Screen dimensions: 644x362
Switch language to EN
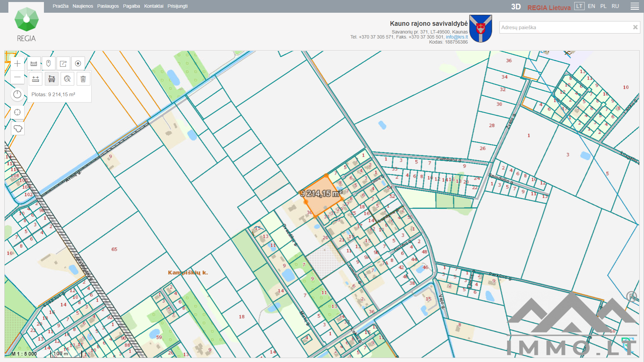591,6
